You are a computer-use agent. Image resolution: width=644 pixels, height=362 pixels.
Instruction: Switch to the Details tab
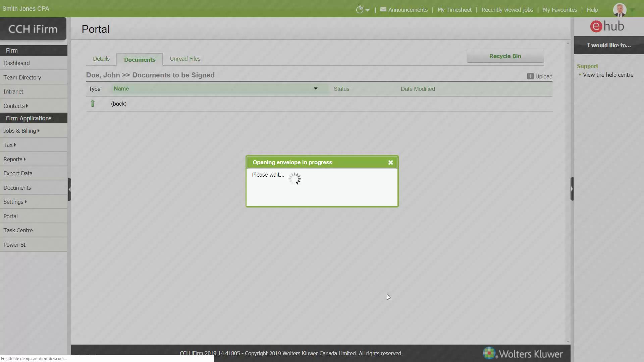(x=101, y=59)
